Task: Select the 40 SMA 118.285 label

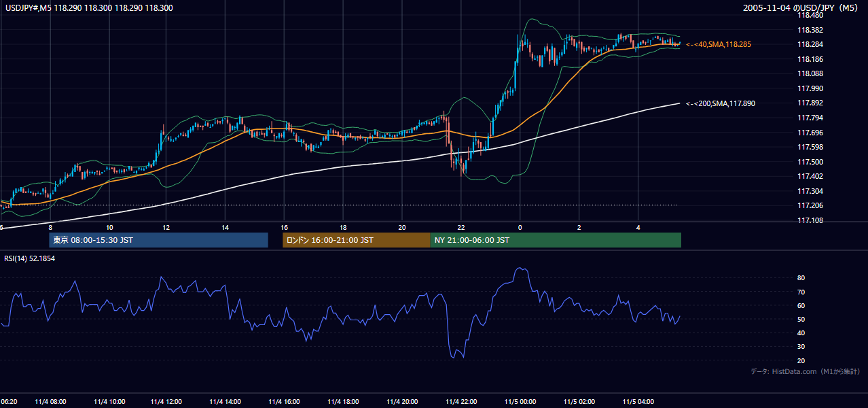Action: [719, 44]
